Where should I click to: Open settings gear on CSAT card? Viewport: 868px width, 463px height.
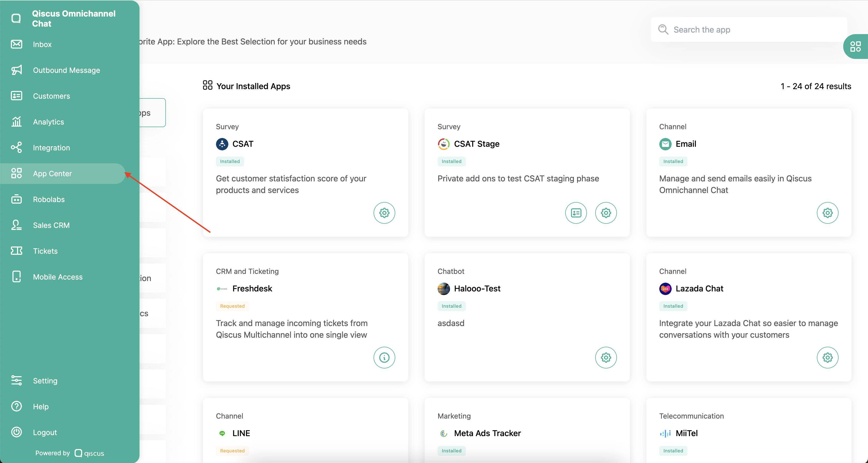coord(384,213)
